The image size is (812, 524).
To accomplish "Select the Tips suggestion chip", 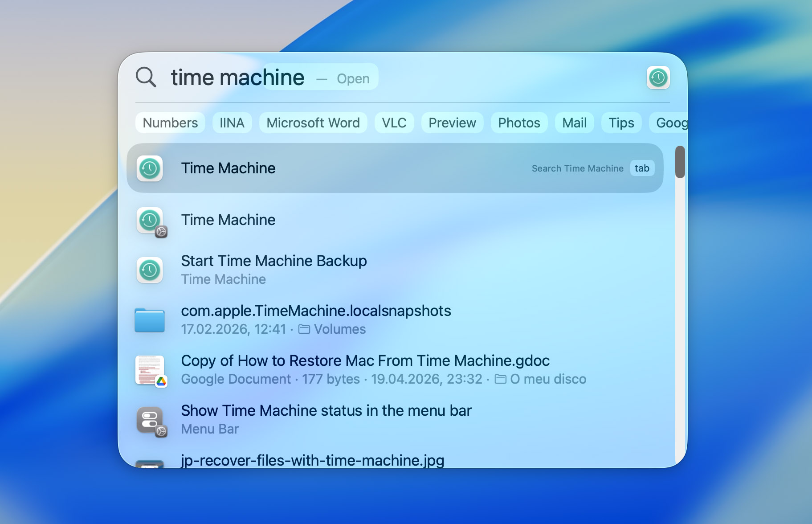I will [x=621, y=123].
